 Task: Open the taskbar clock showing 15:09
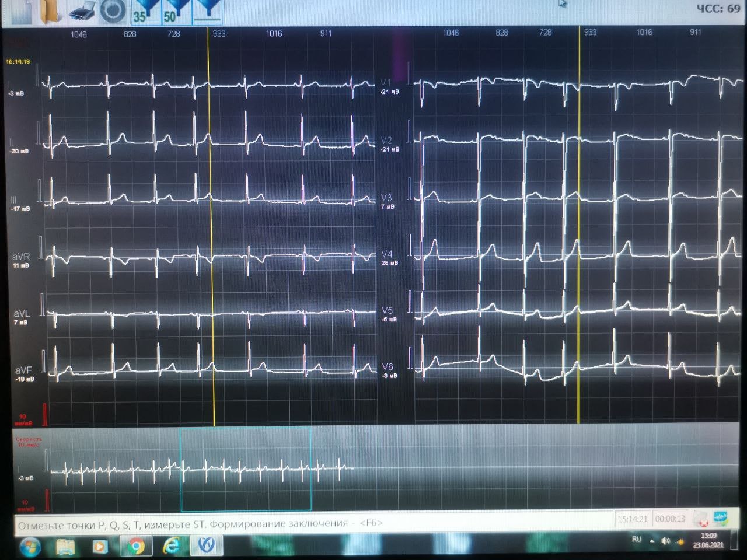point(708,540)
